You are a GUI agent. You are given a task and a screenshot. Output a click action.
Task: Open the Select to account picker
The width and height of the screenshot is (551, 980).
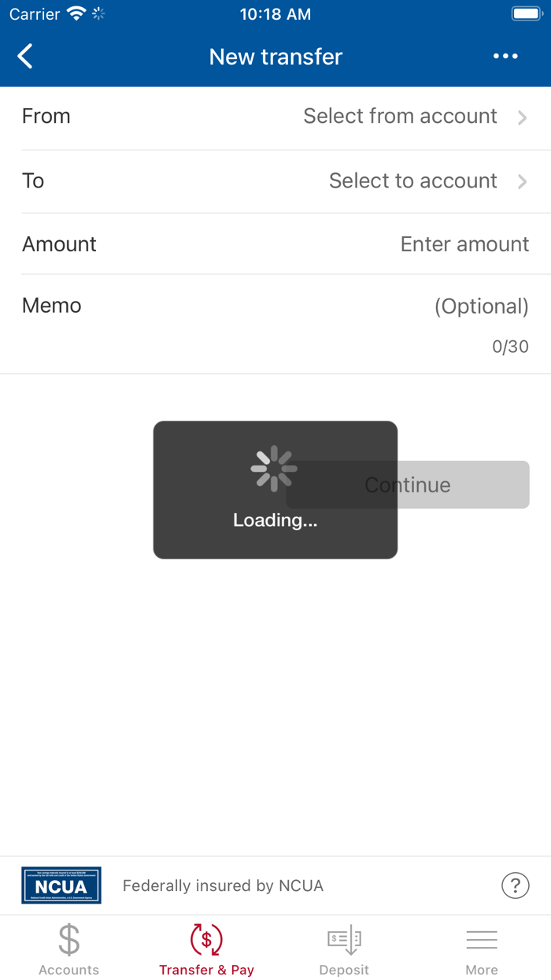click(x=412, y=181)
